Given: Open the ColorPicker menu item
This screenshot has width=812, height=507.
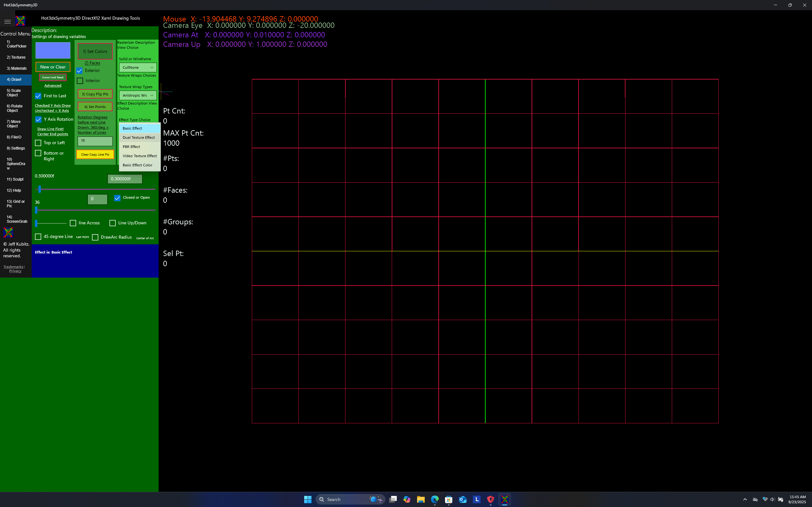Looking at the screenshot, I should 16,44.
